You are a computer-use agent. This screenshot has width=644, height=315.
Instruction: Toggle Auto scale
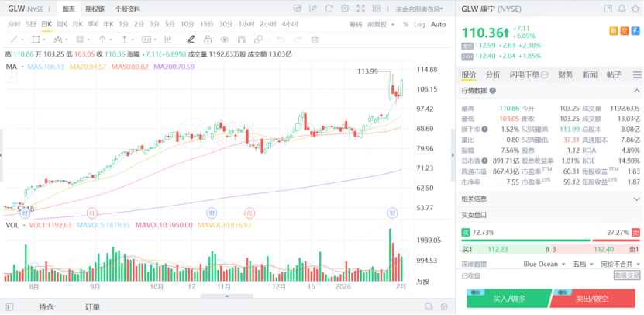[x=438, y=24]
